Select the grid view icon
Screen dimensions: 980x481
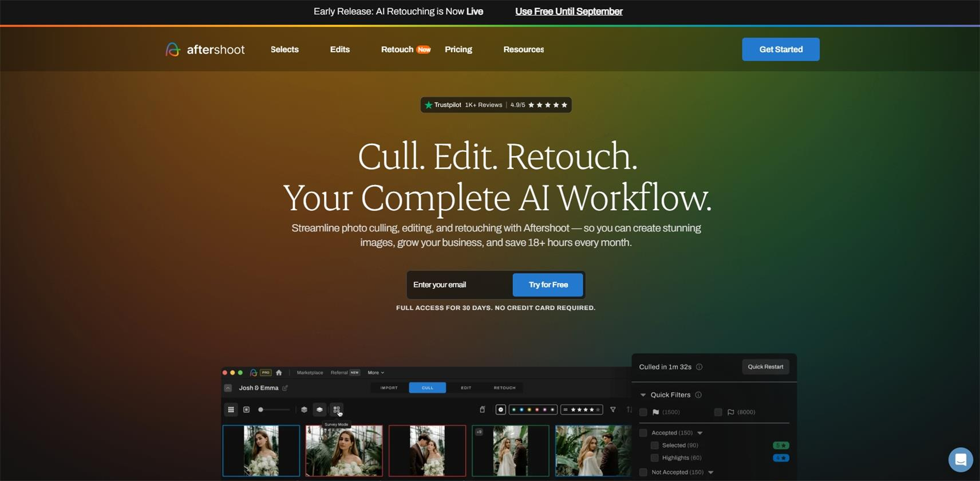click(x=231, y=409)
